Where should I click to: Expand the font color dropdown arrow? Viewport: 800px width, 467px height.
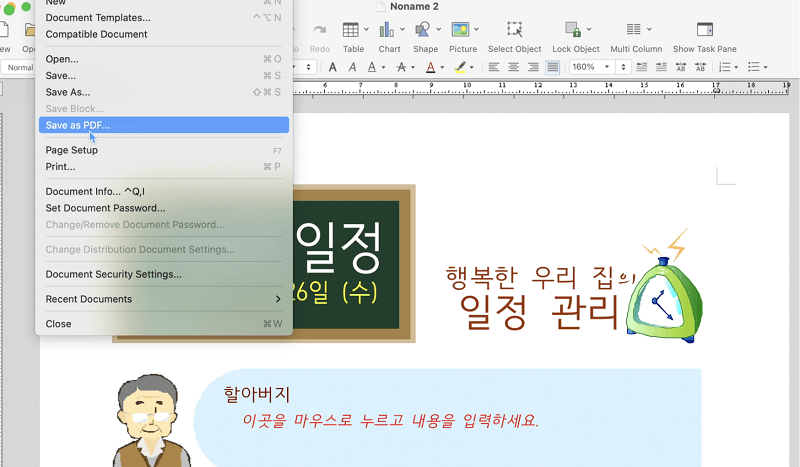coord(442,67)
